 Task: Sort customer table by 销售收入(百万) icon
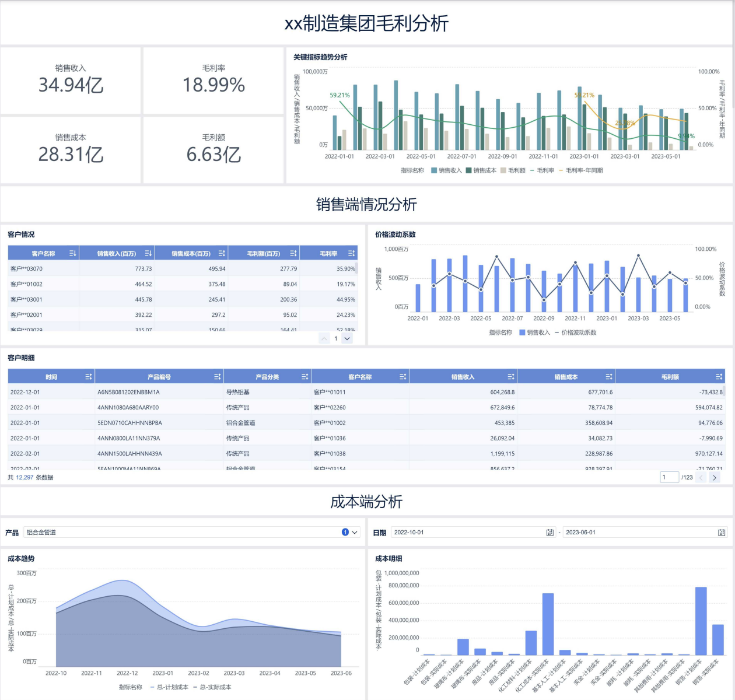(x=148, y=253)
